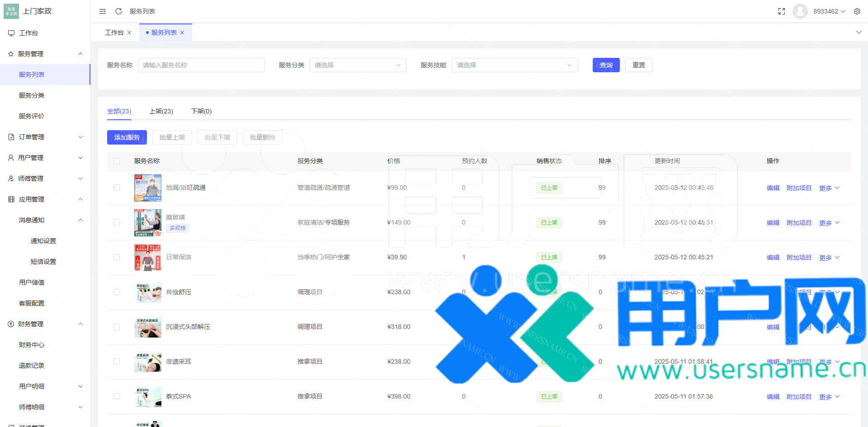The height and width of the screenshot is (427, 868).
Task: Click into the 服务名称 input field
Action: point(201,65)
